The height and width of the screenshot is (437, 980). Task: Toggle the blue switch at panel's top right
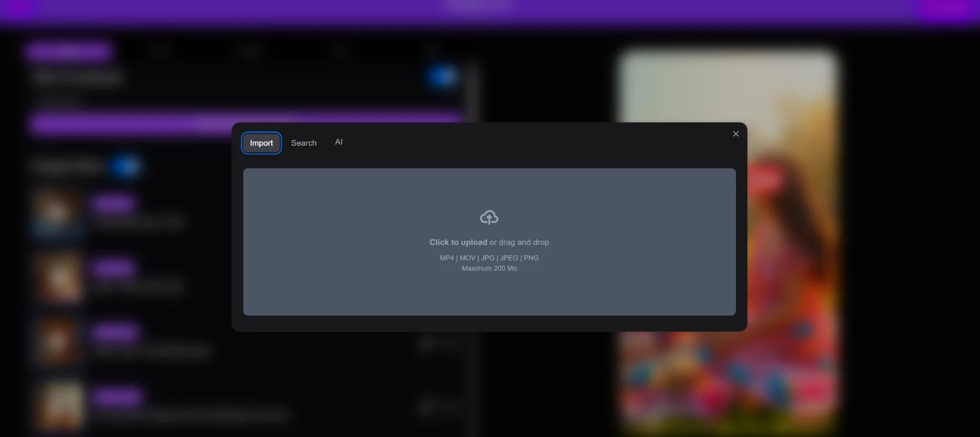[x=442, y=76]
